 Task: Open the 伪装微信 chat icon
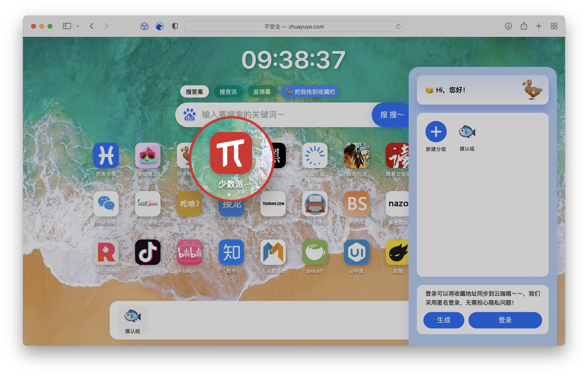106,204
